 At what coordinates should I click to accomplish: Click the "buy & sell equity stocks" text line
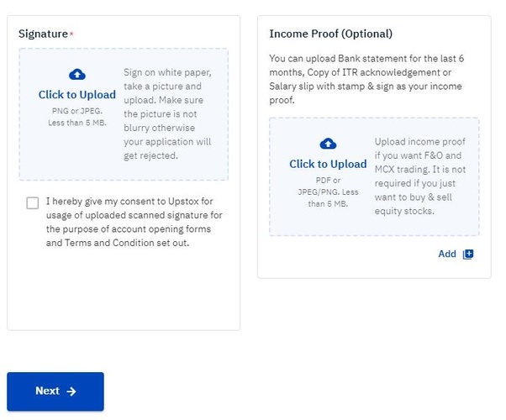(x=416, y=211)
